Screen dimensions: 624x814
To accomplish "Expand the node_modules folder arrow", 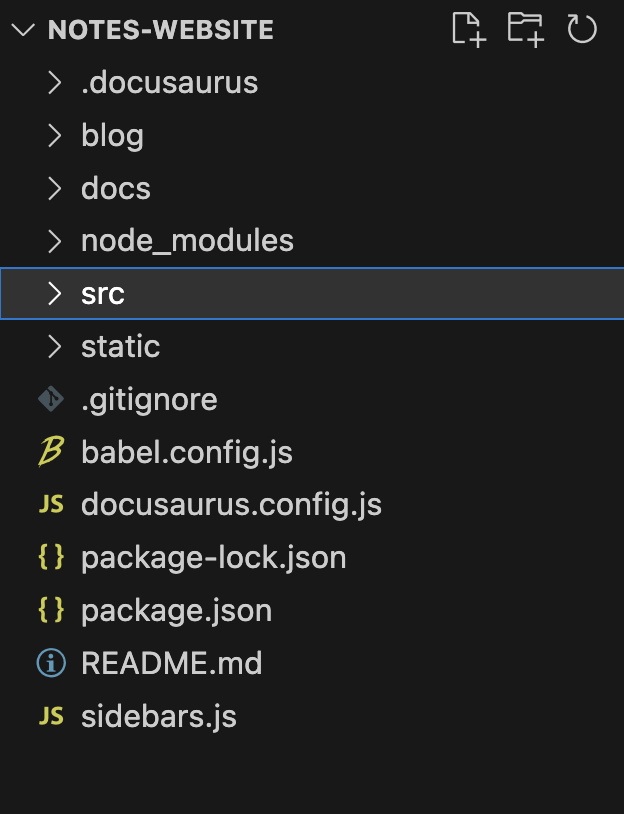I will [55, 241].
